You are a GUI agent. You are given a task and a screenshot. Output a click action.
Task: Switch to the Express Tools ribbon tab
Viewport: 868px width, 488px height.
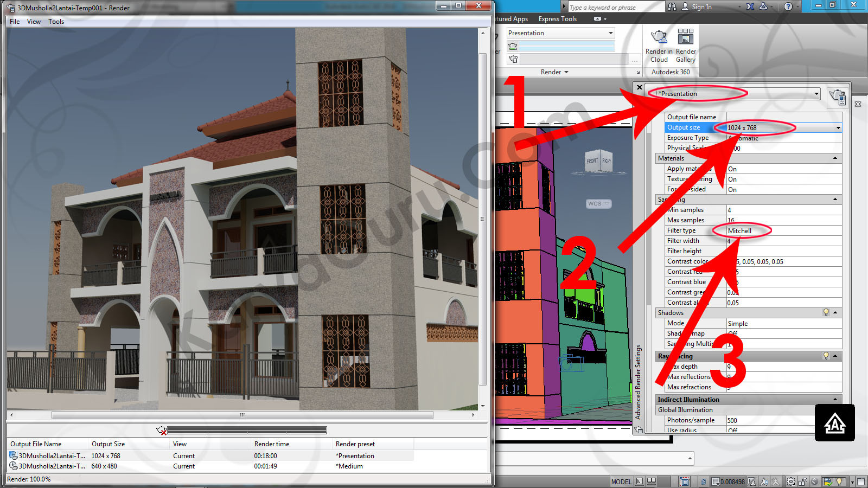coord(557,19)
